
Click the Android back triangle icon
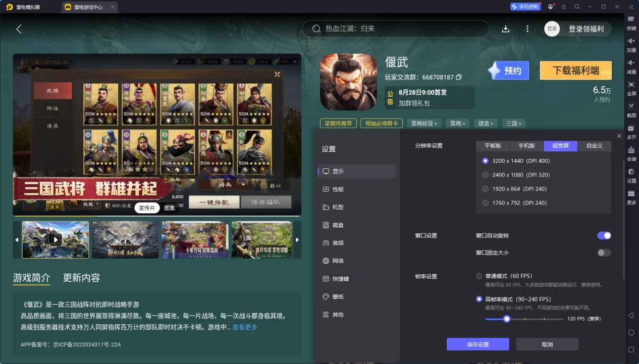click(631, 316)
